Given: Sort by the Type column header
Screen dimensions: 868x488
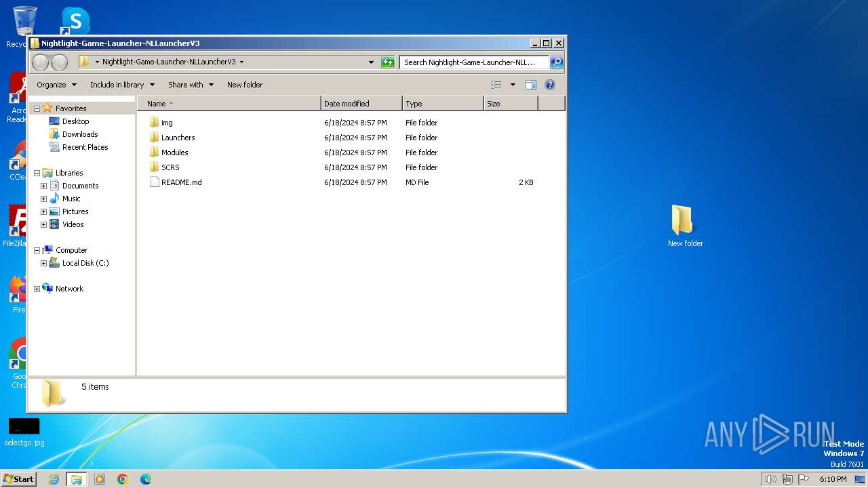Looking at the screenshot, I should (x=443, y=104).
